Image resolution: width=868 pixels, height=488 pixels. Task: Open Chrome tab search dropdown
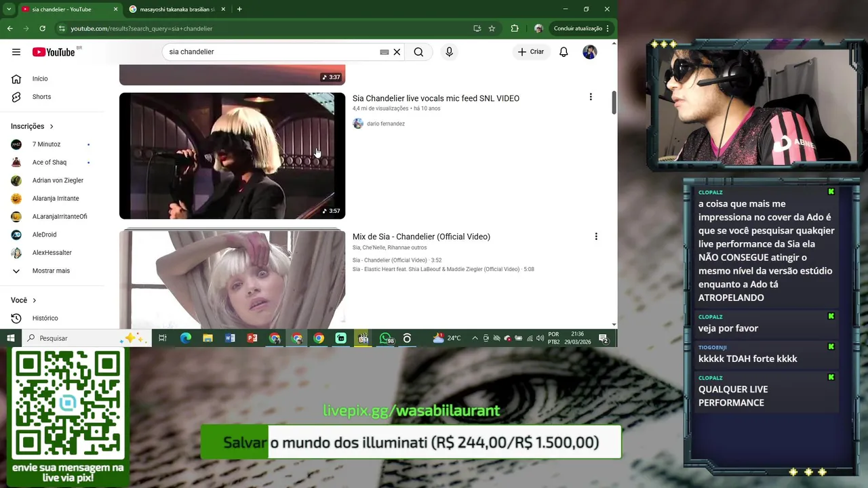(9, 9)
